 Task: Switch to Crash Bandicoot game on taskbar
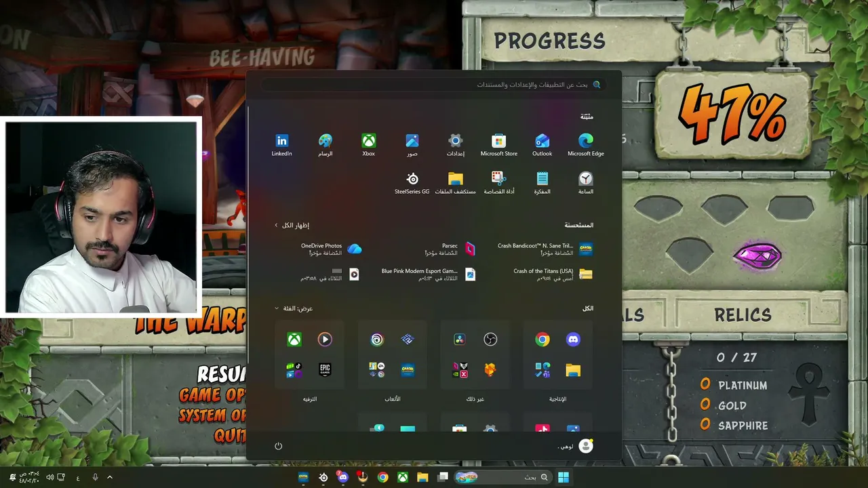[303, 477]
